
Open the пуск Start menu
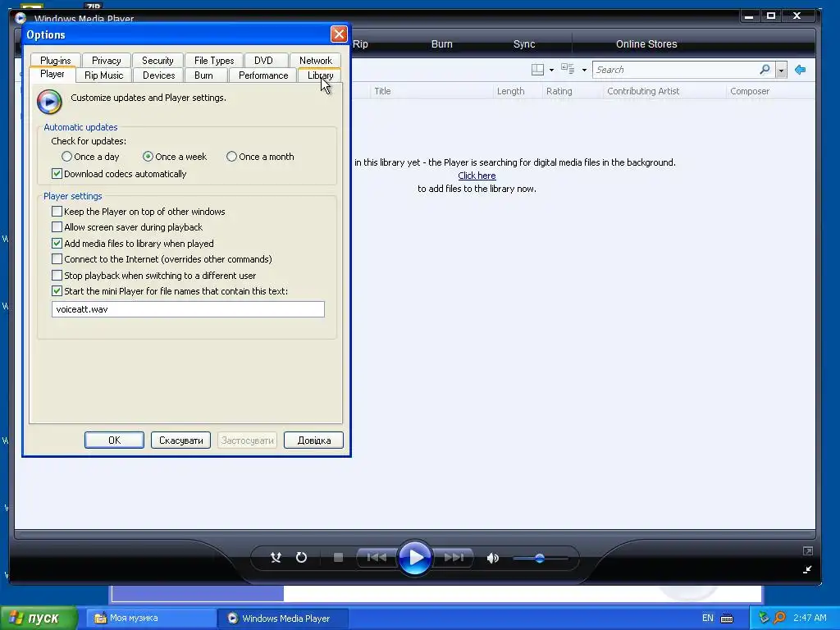[x=39, y=619]
